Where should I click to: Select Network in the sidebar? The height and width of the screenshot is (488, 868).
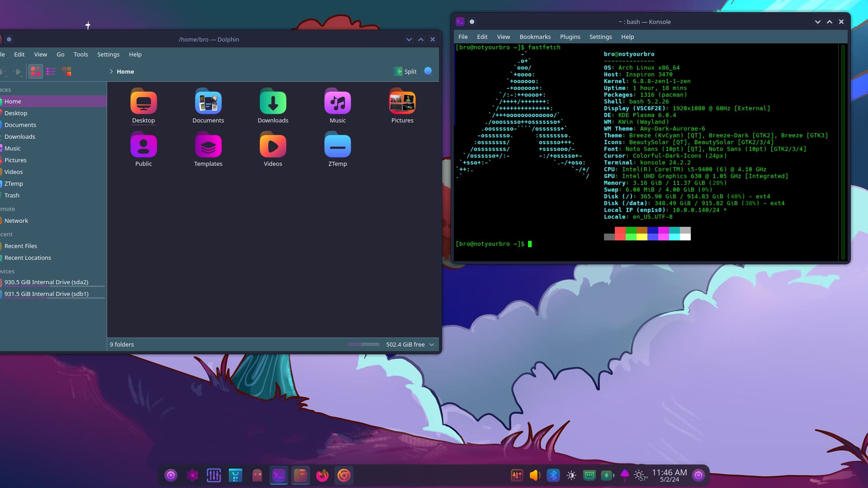53,221
